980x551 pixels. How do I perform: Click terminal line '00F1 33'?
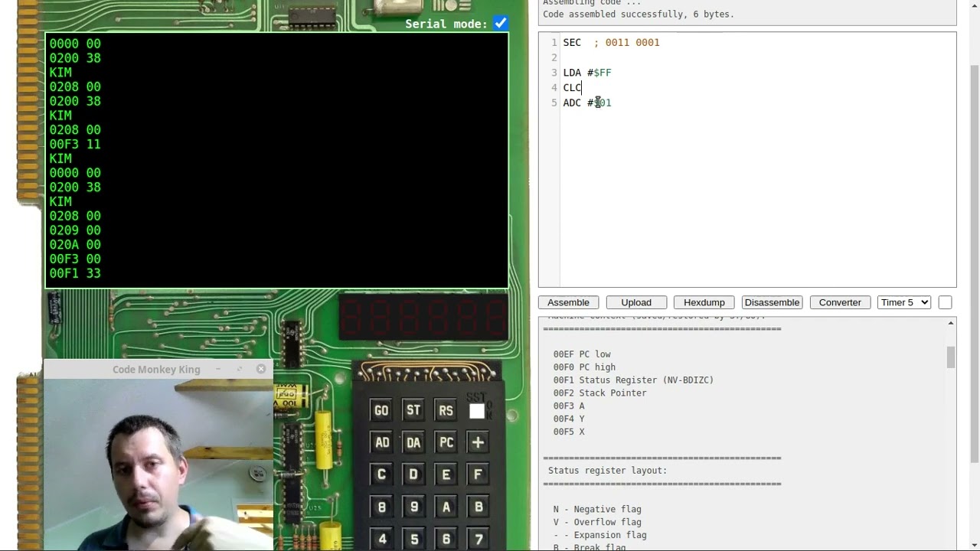[x=75, y=273]
